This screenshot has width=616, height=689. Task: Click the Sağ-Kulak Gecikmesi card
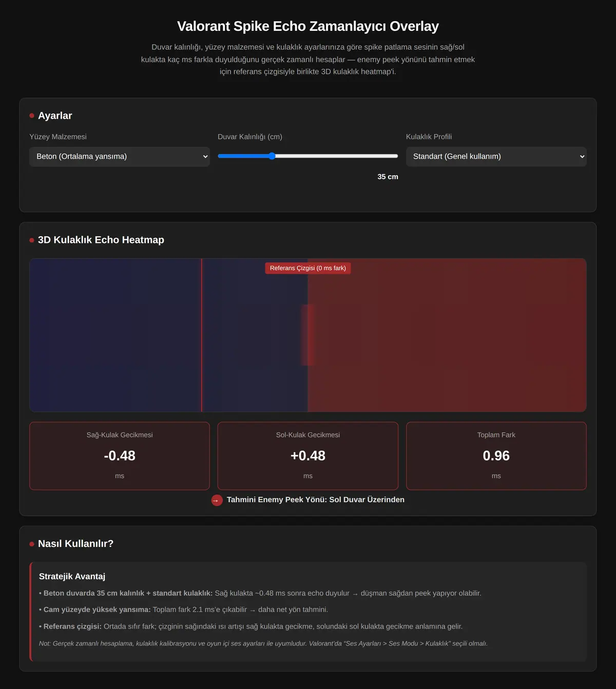click(x=120, y=456)
